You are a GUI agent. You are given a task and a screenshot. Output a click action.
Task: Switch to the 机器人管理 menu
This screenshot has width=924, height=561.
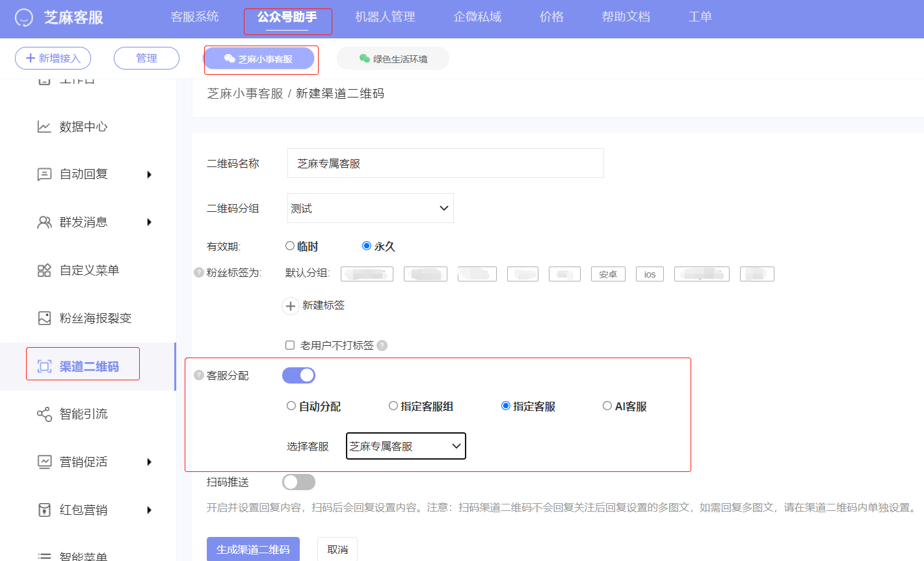click(384, 17)
